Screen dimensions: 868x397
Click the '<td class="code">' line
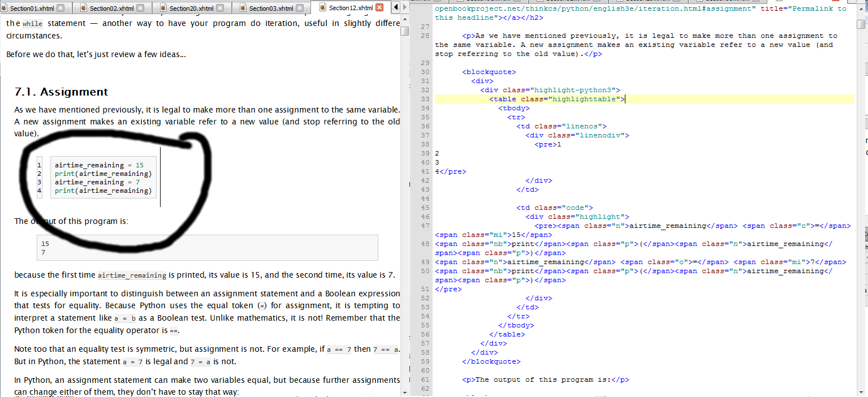tap(555, 208)
